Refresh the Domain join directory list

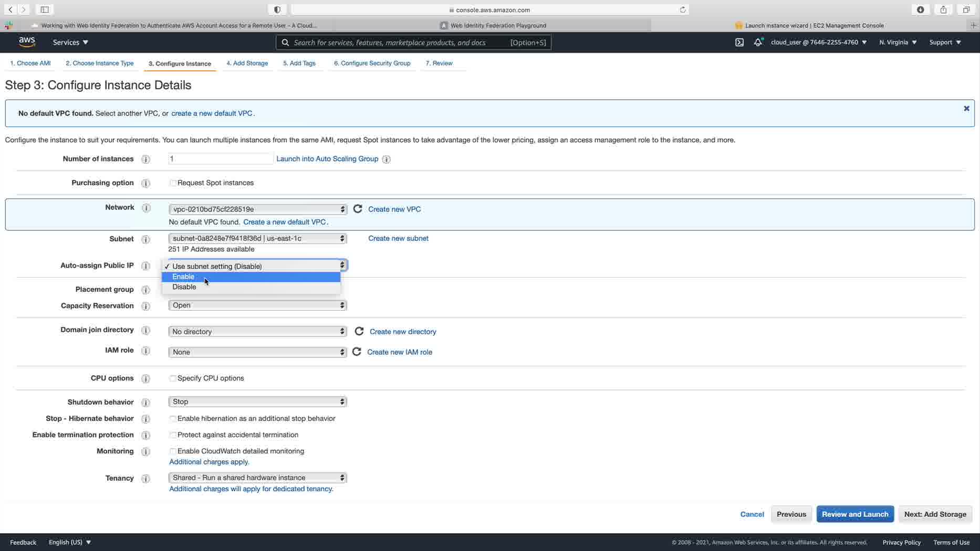point(359,331)
